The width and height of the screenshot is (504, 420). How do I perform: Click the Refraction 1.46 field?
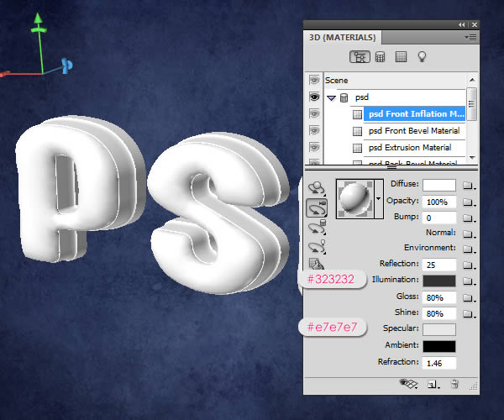[x=439, y=363]
